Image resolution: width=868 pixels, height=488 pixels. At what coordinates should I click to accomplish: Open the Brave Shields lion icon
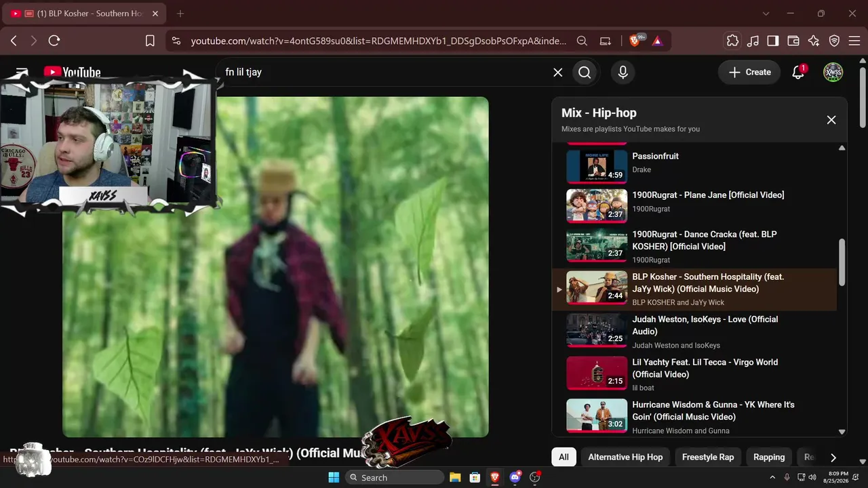click(x=635, y=41)
